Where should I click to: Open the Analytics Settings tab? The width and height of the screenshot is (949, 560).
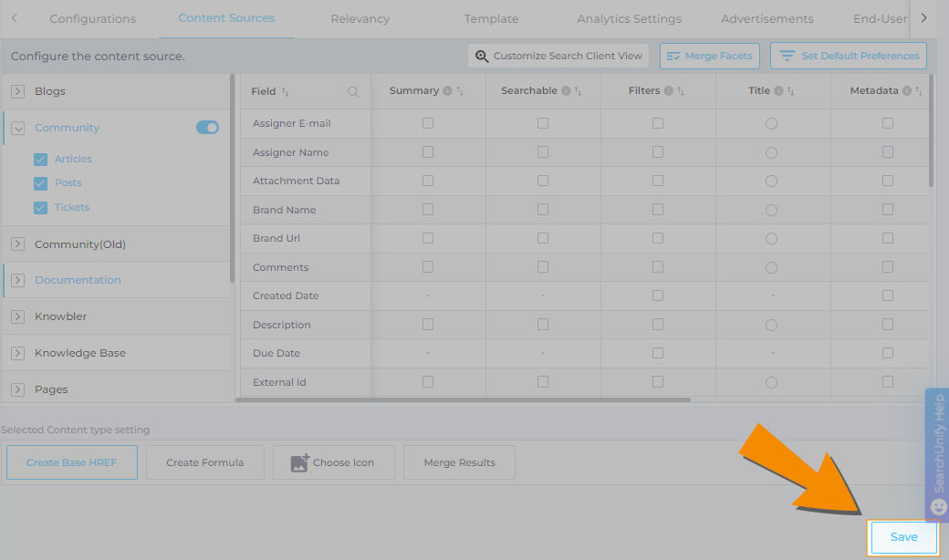point(629,19)
